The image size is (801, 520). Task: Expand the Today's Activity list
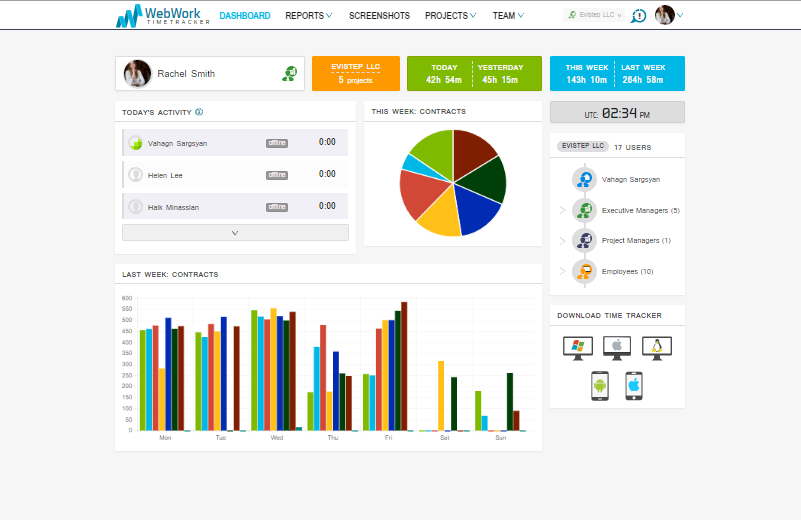point(235,232)
